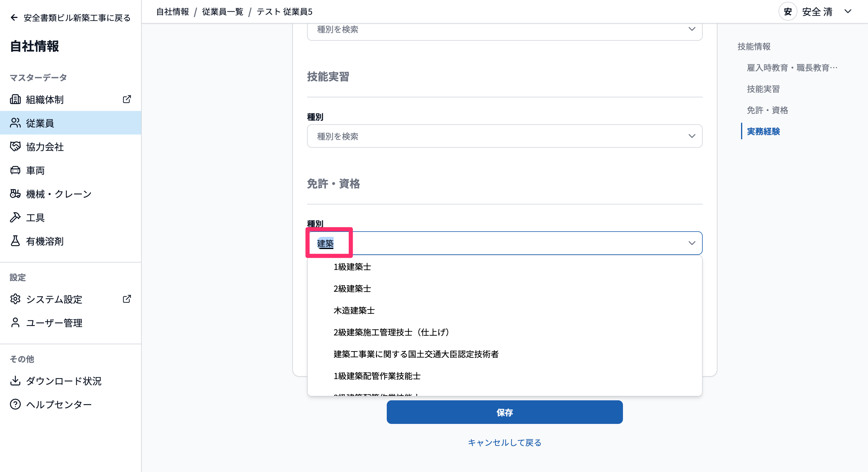Select the 車両 car icon

pyautogui.click(x=15, y=170)
